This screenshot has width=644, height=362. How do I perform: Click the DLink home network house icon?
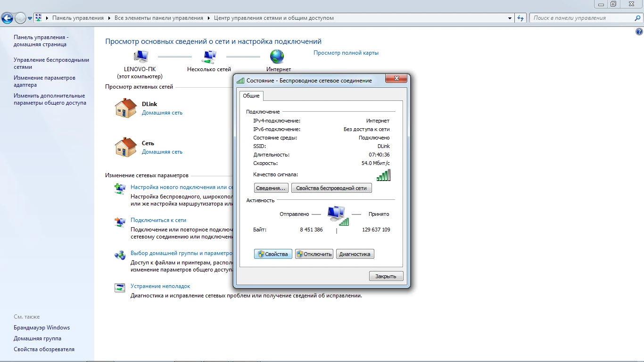coord(124,107)
